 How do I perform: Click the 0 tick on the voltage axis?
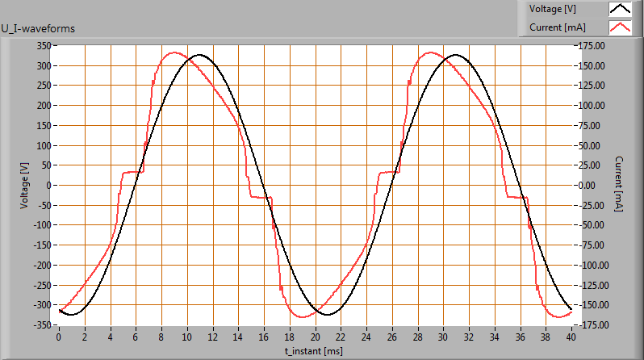(x=48, y=185)
